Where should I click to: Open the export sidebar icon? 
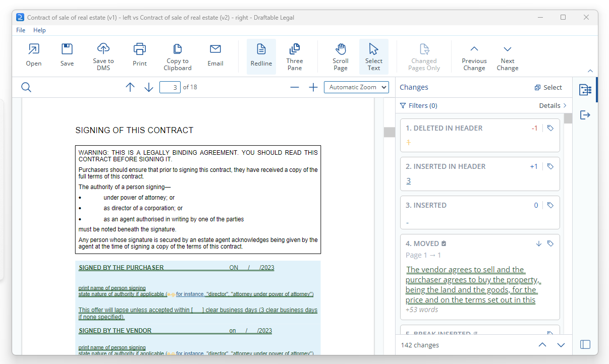(585, 115)
